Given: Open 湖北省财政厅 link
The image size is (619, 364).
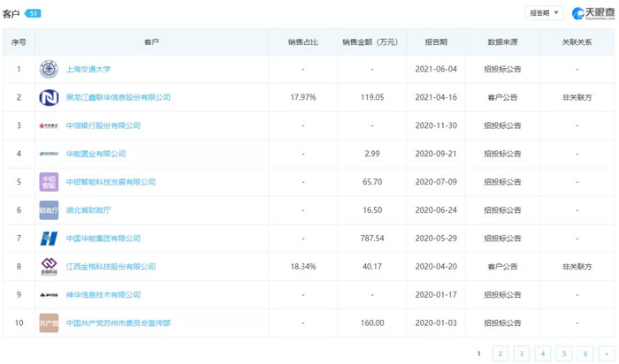Looking at the screenshot, I should coord(88,210).
